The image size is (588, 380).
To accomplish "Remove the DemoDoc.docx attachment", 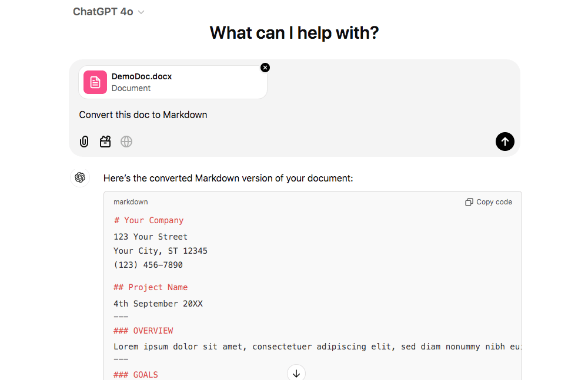I will click(x=265, y=68).
